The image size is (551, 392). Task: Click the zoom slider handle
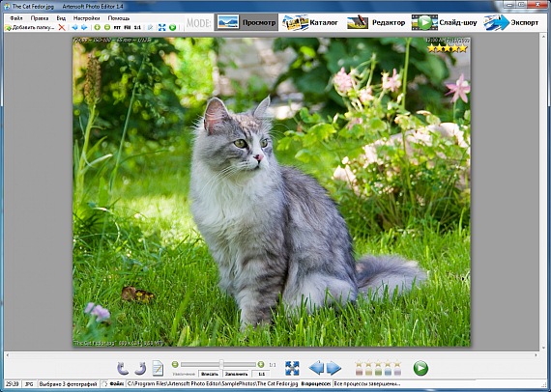tap(221, 364)
